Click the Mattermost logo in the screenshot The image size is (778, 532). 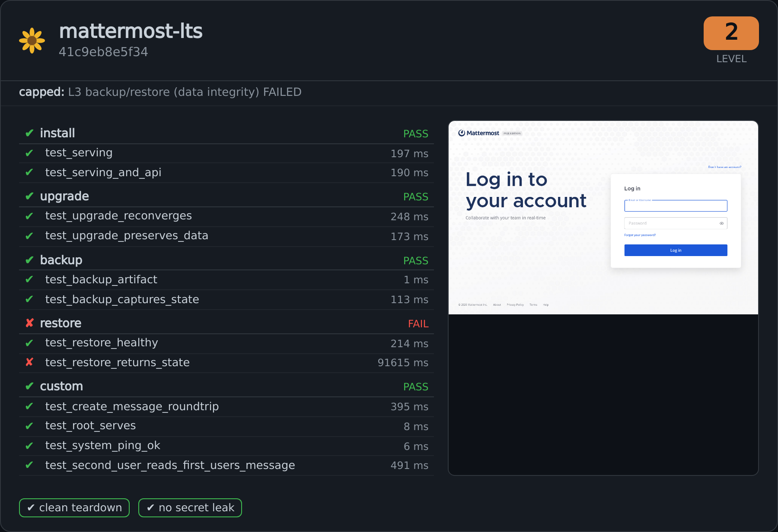[479, 133]
